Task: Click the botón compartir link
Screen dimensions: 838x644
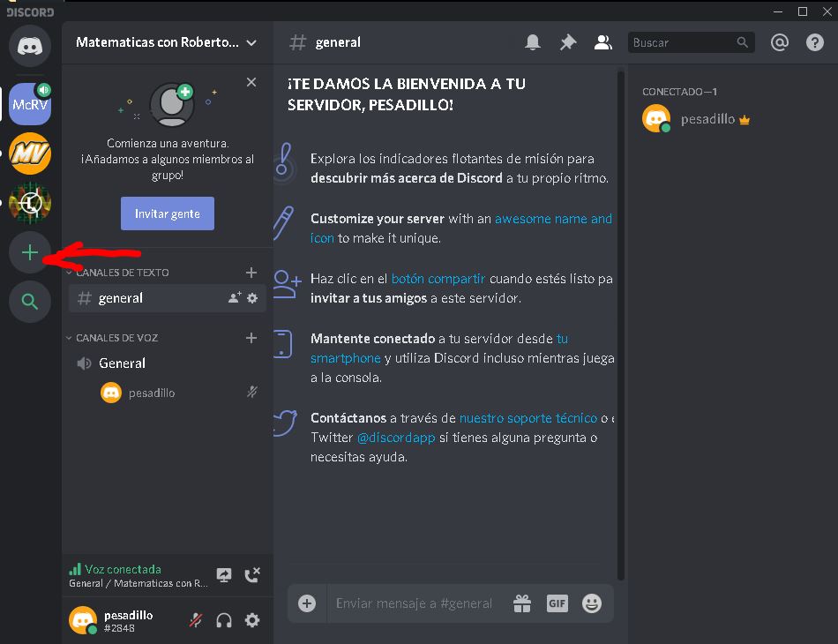Action: pyautogui.click(x=438, y=279)
